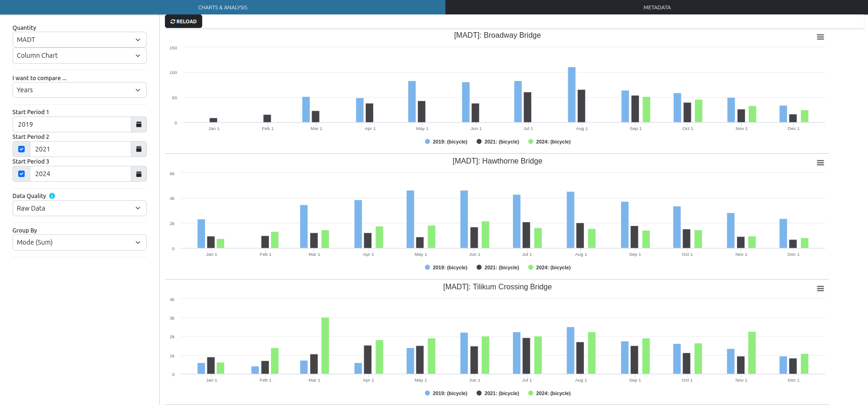The image size is (868, 417).
Task: Open the Column Chart type dropdown
Action: tap(79, 55)
